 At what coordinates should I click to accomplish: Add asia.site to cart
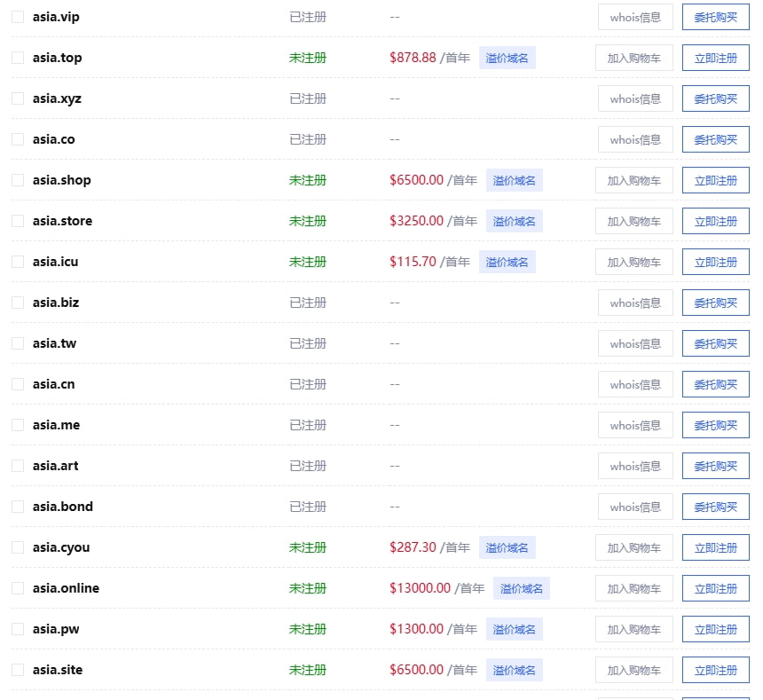tap(633, 670)
